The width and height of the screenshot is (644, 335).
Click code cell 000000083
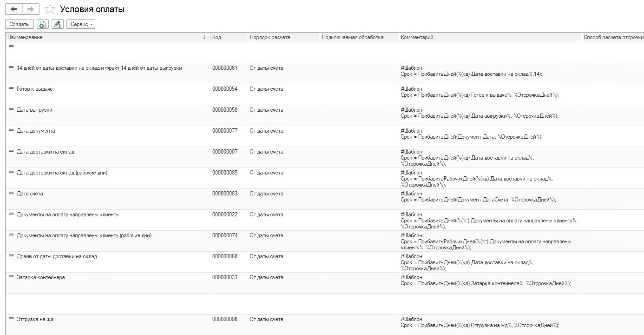click(x=225, y=194)
